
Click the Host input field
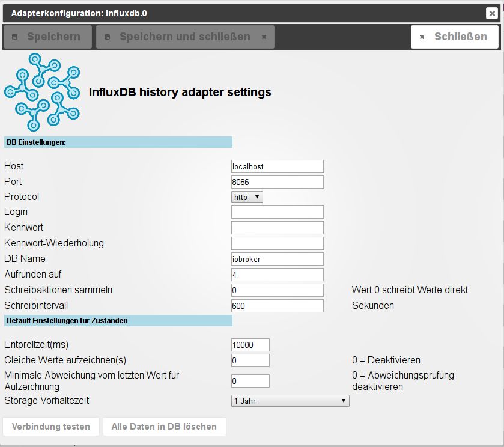coord(278,166)
